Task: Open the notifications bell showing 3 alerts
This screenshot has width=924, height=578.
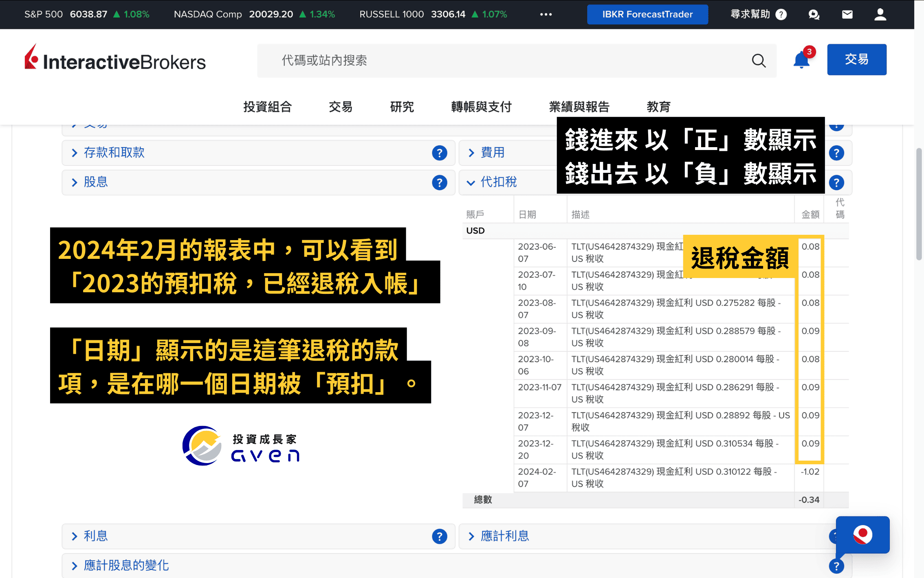Action: [x=801, y=59]
